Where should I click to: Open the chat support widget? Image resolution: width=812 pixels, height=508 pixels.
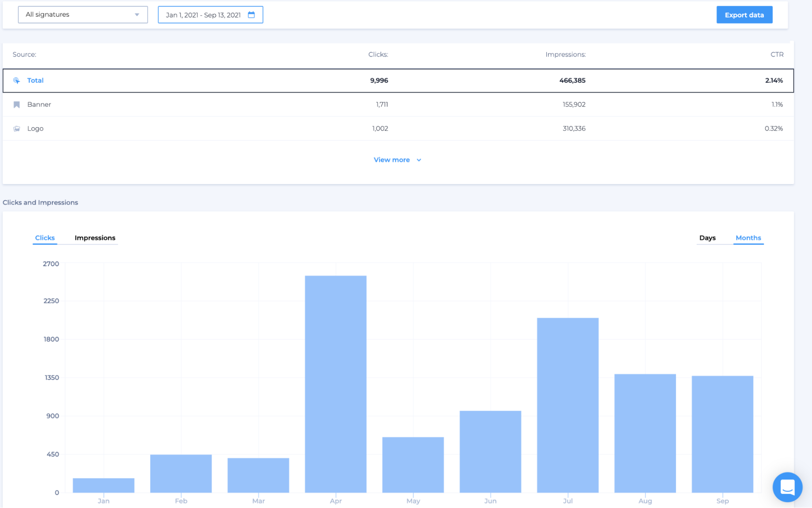click(x=787, y=487)
